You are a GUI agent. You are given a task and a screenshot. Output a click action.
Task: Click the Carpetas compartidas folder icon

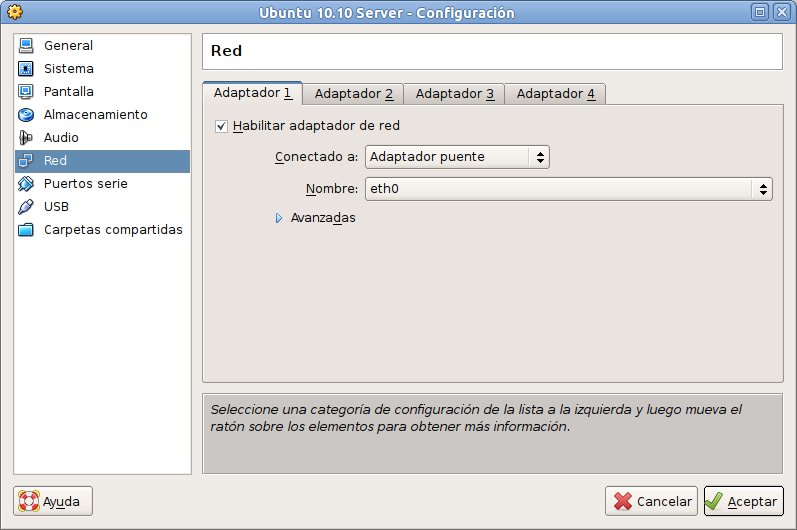[x=26, y=230]
